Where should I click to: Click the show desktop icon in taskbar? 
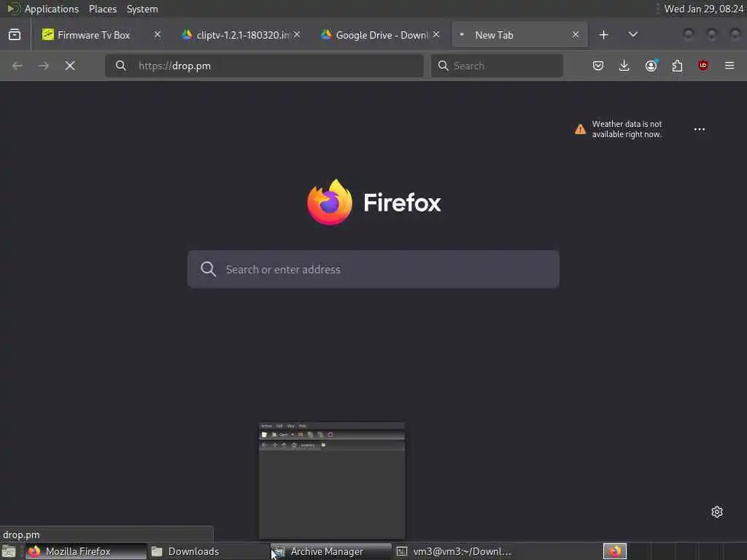point(9,551)
